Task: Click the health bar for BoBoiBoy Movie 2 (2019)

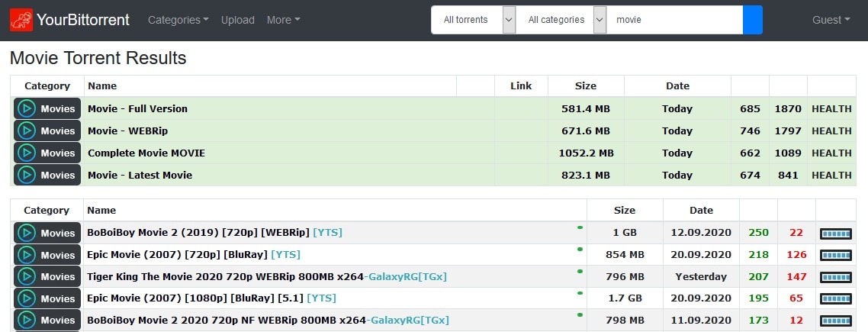Action: click(x=836, y=234)
